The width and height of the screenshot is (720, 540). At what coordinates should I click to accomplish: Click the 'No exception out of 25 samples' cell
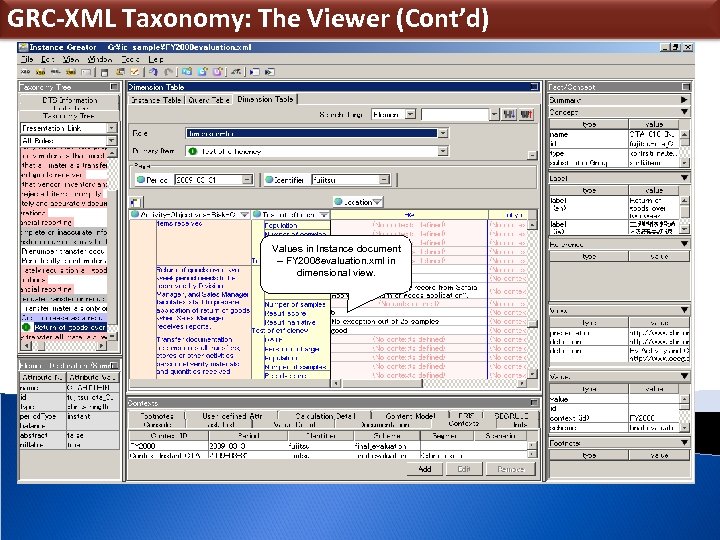pyautogui.click(x=409, y=321)
